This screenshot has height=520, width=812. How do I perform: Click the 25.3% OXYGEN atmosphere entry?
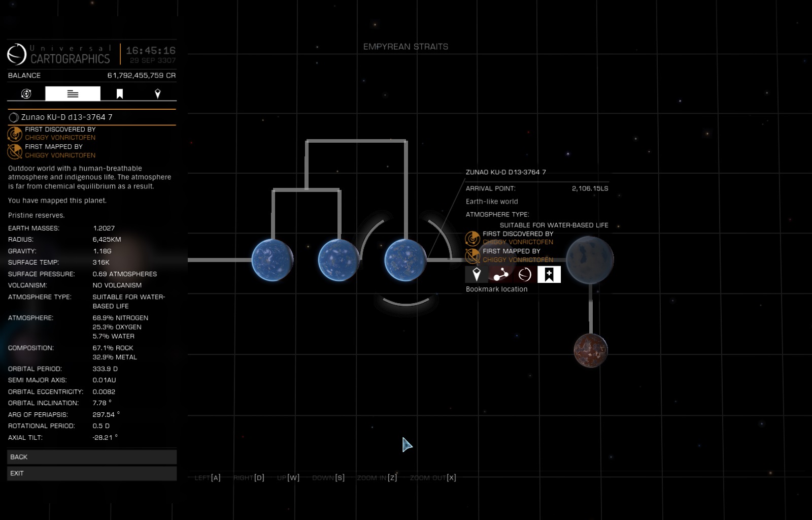point(117,327)
